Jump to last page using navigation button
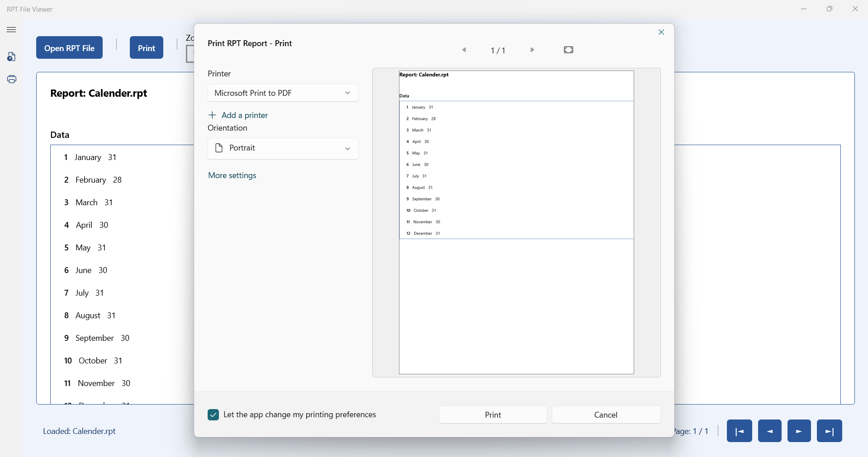This screenshot has width=868, height=457. tap(830, 431)
